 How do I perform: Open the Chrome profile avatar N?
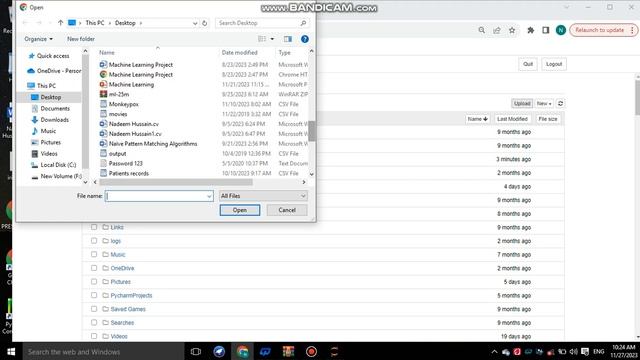(561, 30)
